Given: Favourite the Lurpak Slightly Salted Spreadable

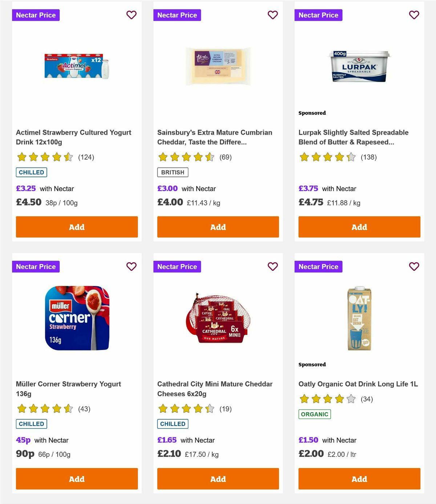Looking at the screenshot, I should tap(414, 15).
